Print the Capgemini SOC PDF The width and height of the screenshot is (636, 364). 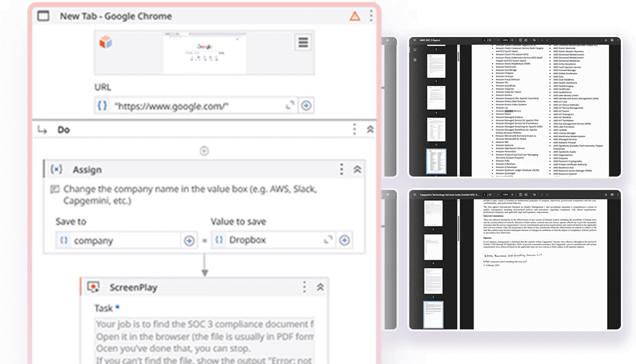612,195
